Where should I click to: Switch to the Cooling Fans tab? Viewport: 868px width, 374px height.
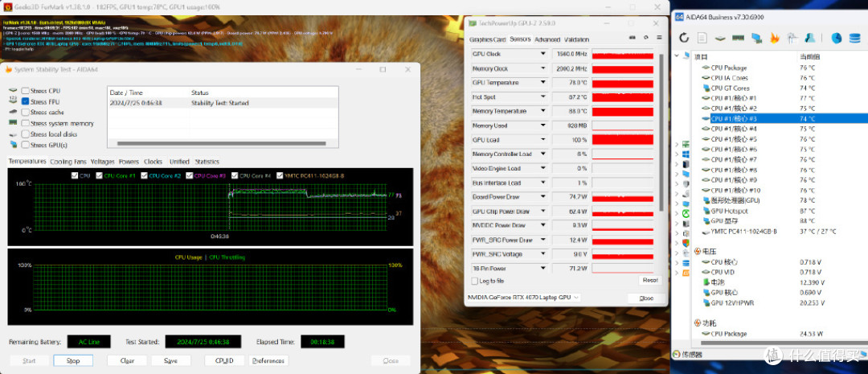coord(68,162)
